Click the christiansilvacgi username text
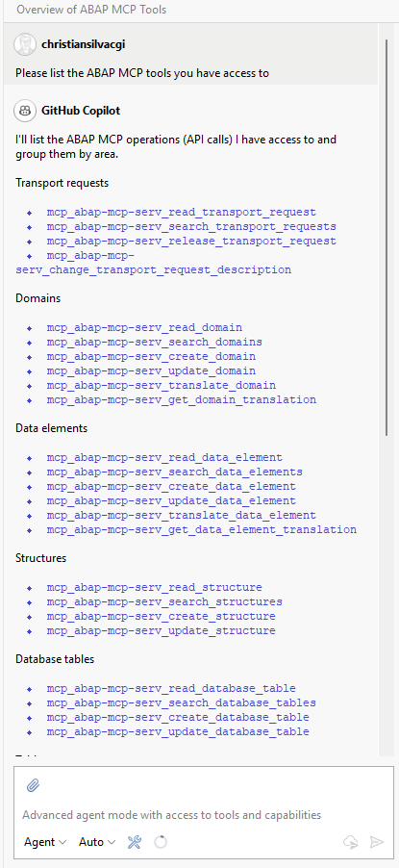399x868 pixels. coord(83,44)
